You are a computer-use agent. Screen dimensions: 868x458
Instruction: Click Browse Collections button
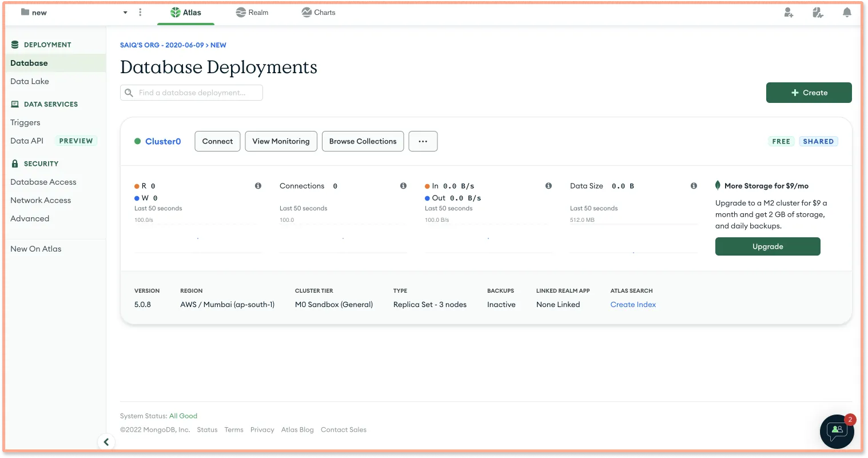tap(363, 141)
